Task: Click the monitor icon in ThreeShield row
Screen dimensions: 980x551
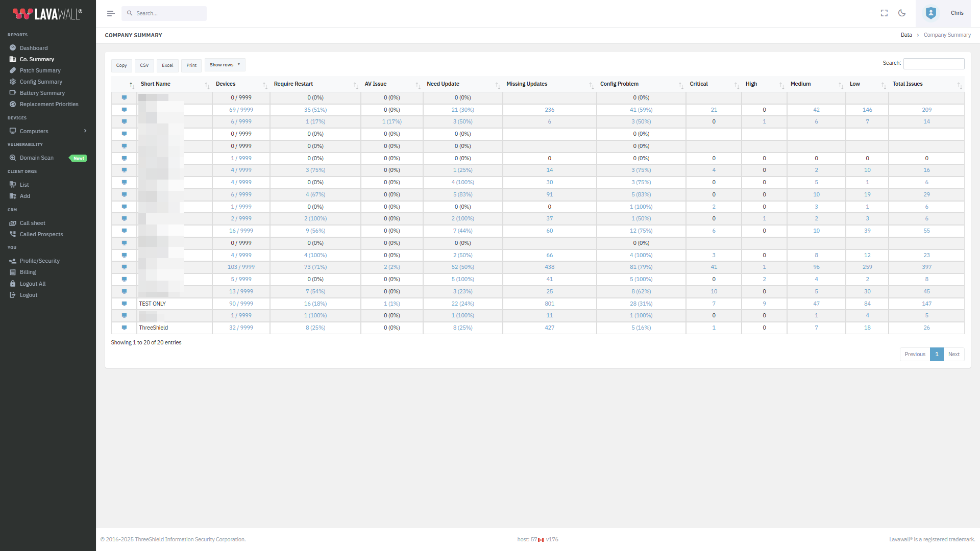Action: [124, 328]
